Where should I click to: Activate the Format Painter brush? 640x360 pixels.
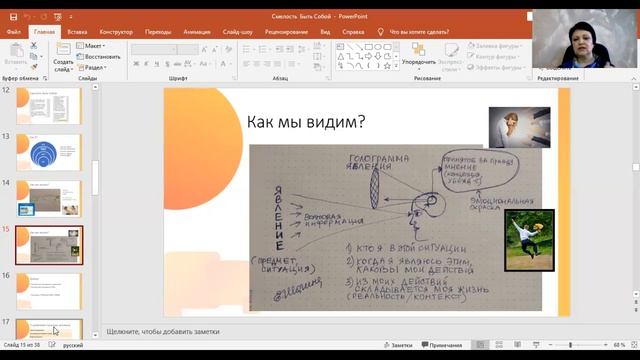tap(34, 66)
